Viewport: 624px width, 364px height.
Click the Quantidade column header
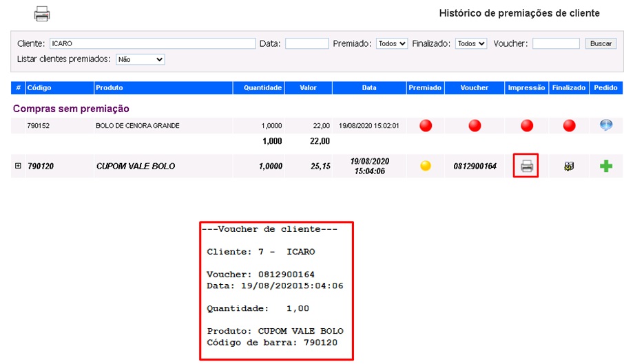tap(259, 88)
